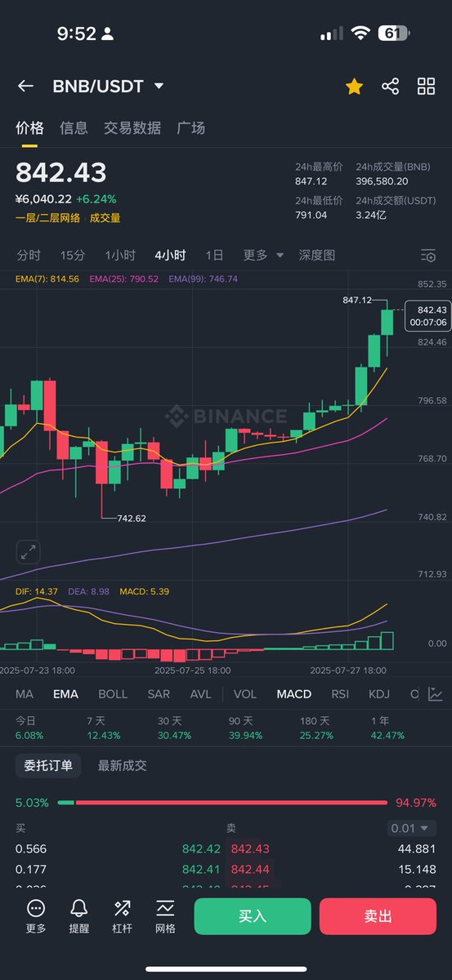Tap bid price 842.41
This screenshot has width=452, height=980.
201,869
